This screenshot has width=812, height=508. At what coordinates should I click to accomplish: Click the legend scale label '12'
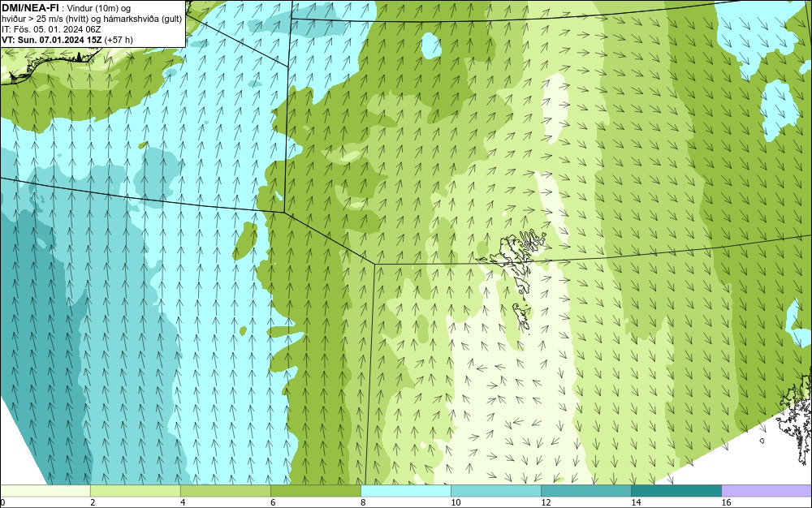click(546, 502)
